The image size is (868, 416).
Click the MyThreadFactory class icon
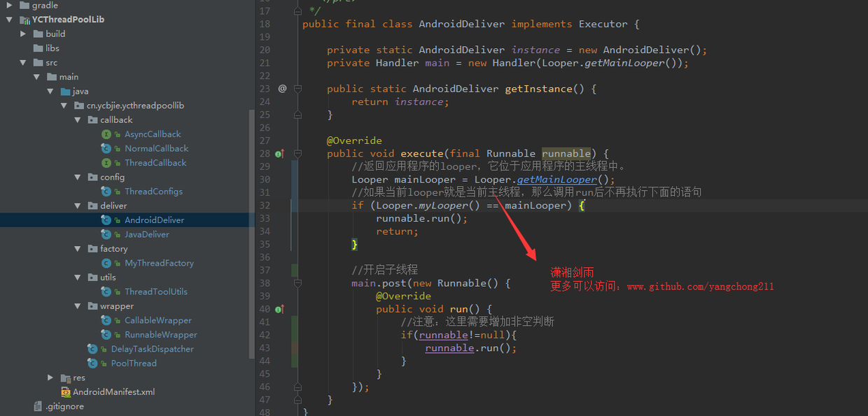click(106, 263)
